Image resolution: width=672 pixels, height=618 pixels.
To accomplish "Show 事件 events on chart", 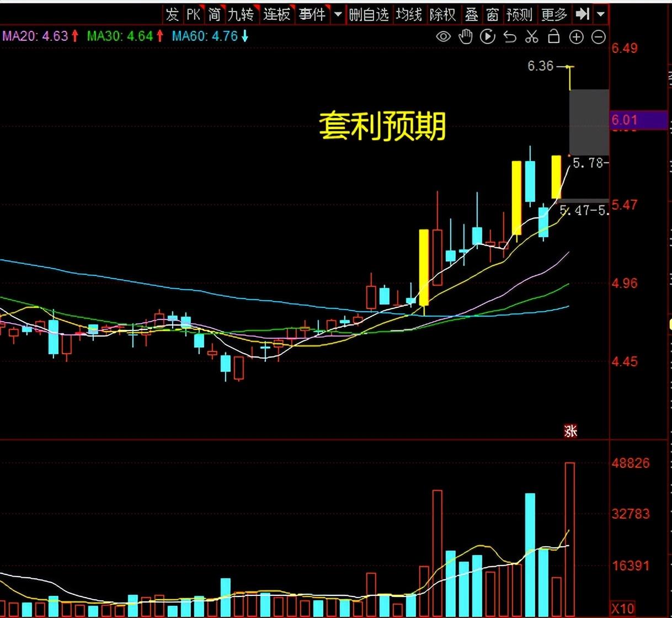I will [312, 14].
